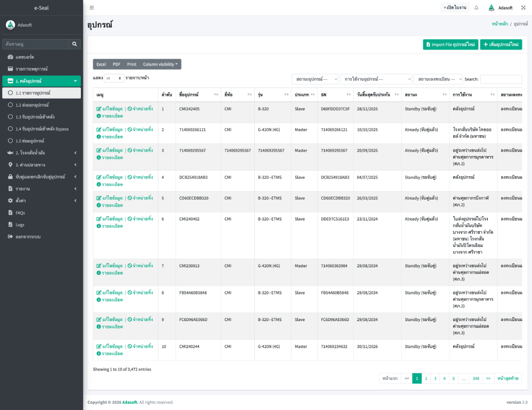Click the table Search input field

tap(501, 79)
